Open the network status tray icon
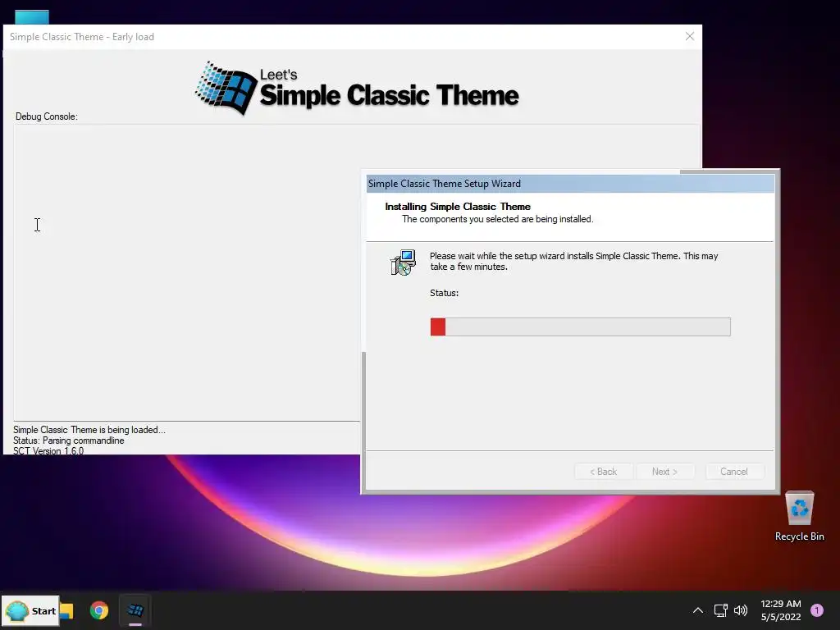This screenshot has height=630, width=840. coord(720,610)
